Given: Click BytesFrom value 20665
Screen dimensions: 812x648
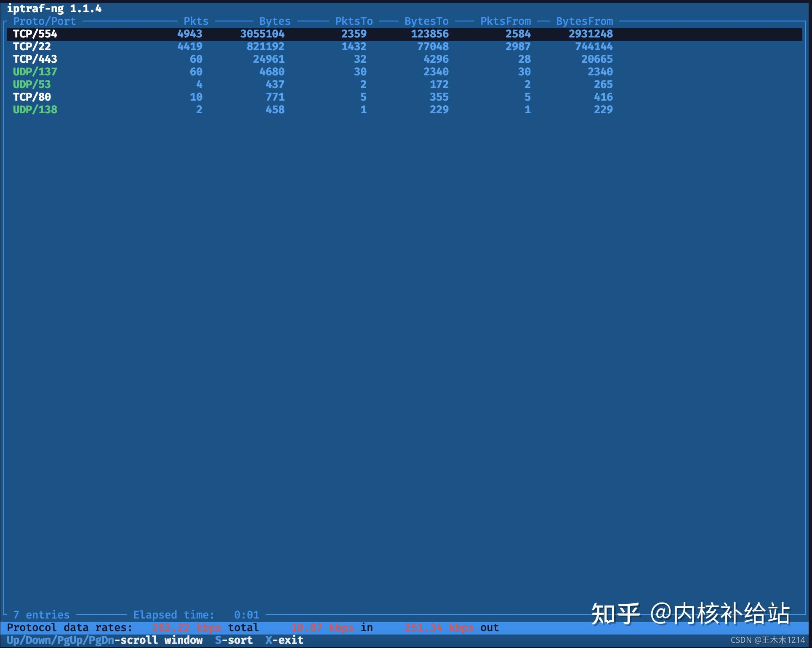Looking at the screenshot, I should 597,59.
